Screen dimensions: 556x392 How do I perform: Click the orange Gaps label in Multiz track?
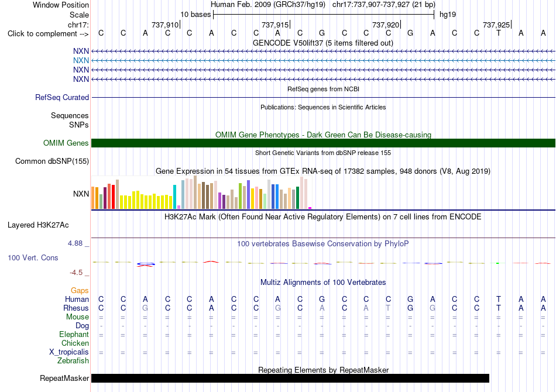80,291
